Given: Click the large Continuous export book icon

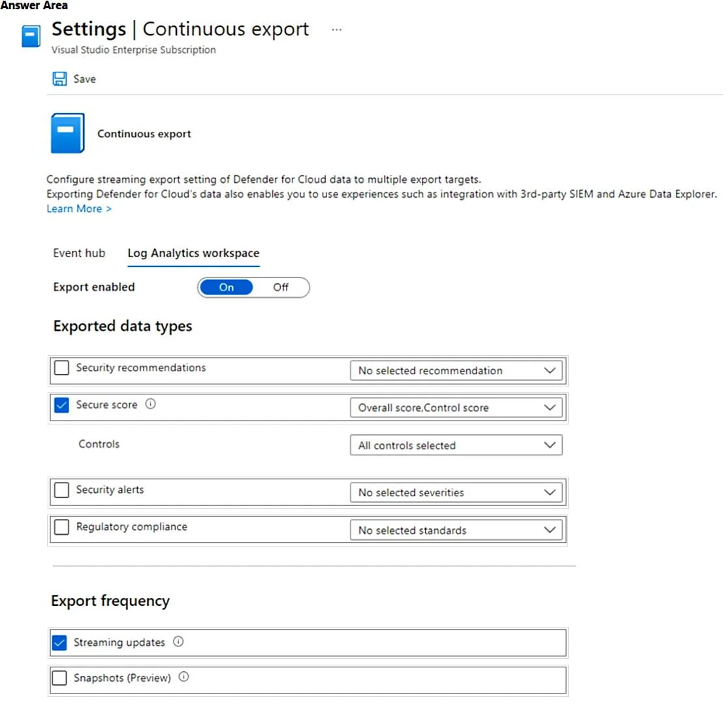Looking at the screenshot, I should [68, 133].
